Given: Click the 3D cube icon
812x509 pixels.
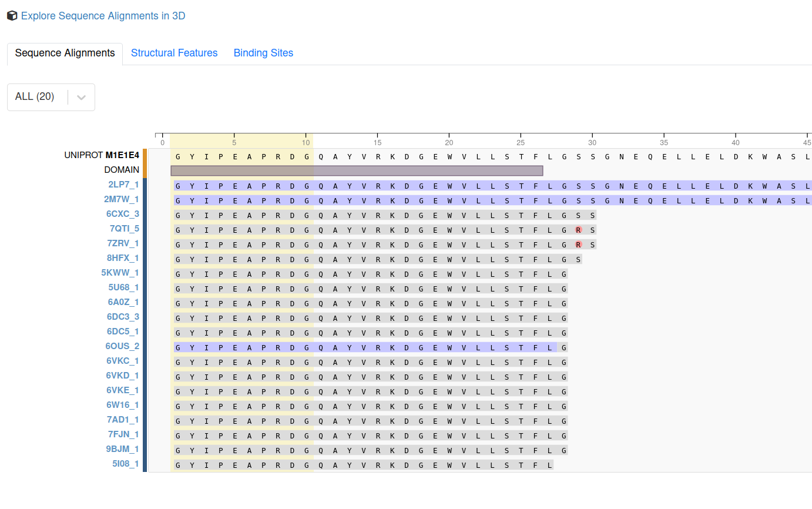Looking at the screenshot, I should tap(12, 16).
